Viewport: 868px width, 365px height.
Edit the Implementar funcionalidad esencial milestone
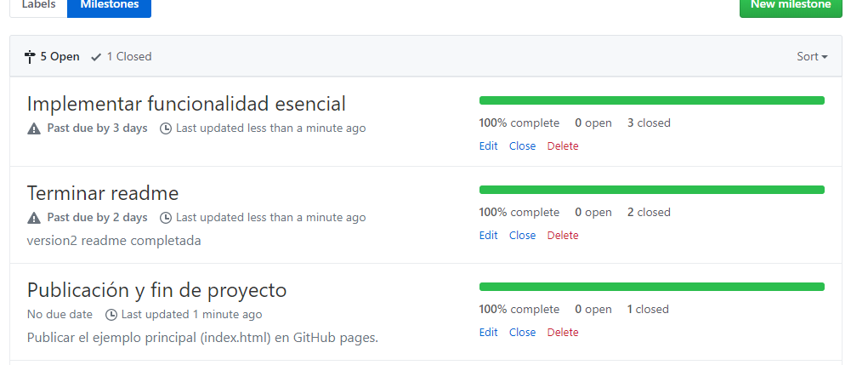tap(488, 146)
